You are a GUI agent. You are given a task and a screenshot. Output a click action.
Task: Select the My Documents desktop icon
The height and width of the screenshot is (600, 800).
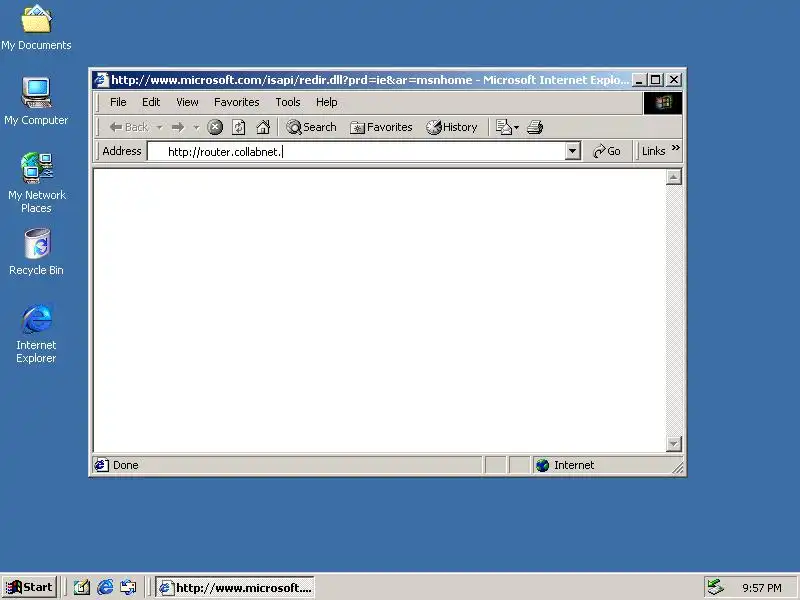coord(36,28)
